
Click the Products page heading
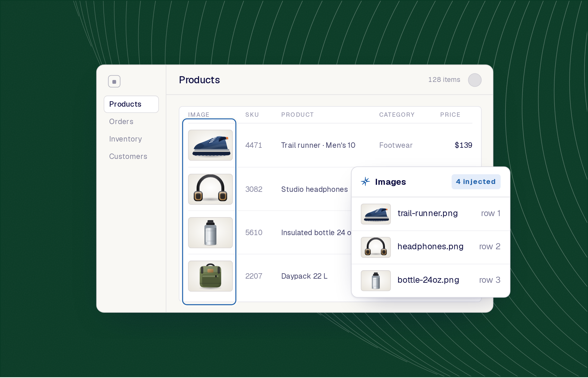199,80
